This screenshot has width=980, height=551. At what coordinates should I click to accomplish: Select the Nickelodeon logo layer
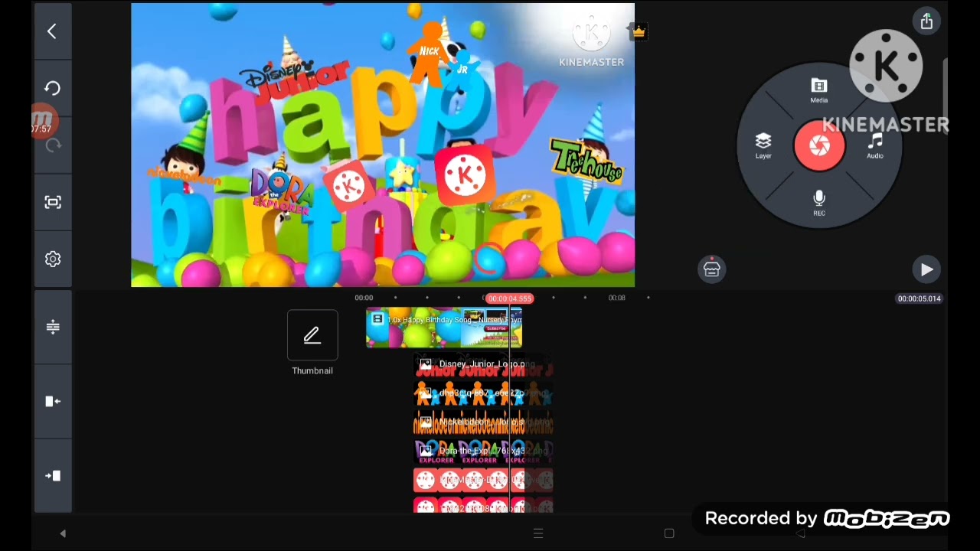click(483, 422)
